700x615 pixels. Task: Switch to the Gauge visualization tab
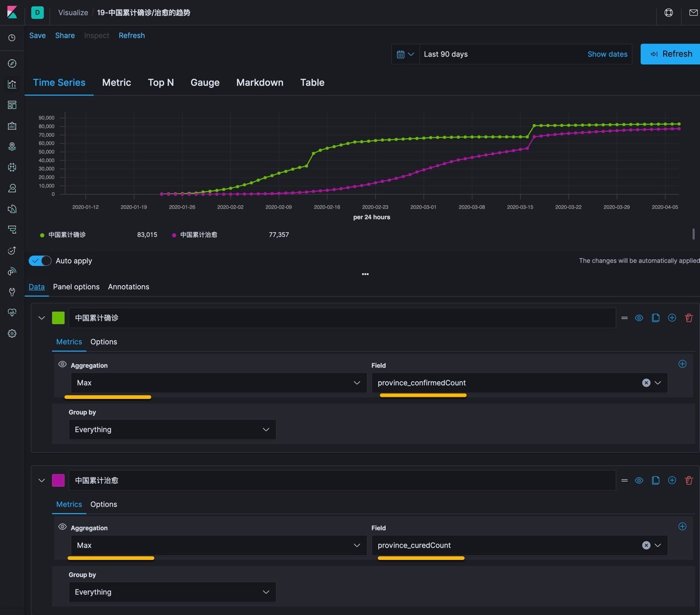click(205, 83)
